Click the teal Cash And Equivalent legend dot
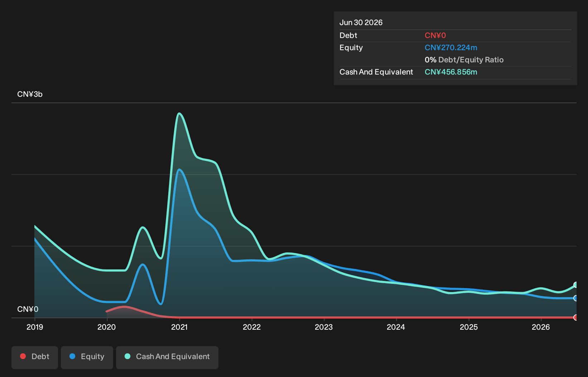The height and width of the screenshot is (377, 588). (x=127, y=356)
